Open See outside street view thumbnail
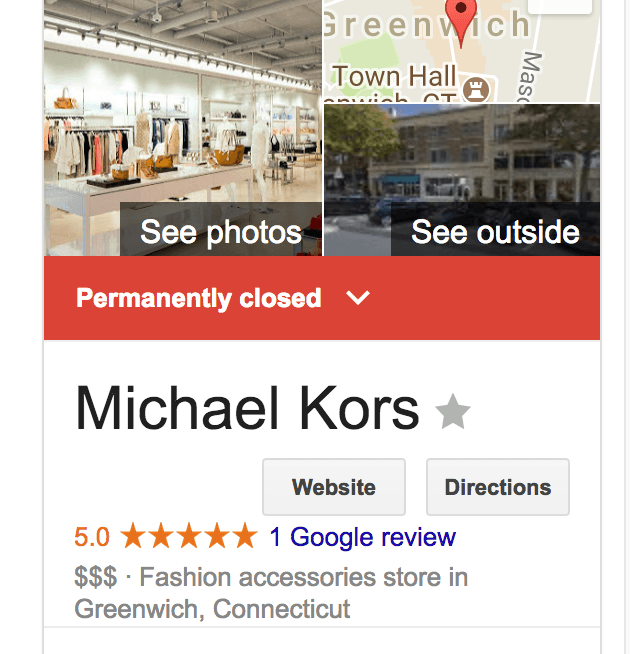Image resolution: width=630 pixels, height=654 pixels. click(x=462, y=180)
